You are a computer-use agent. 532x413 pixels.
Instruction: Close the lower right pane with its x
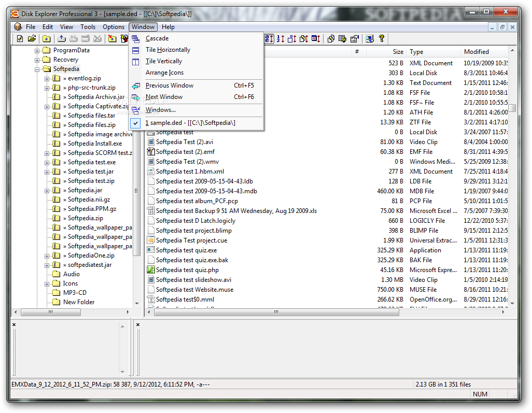click(138, 324)
